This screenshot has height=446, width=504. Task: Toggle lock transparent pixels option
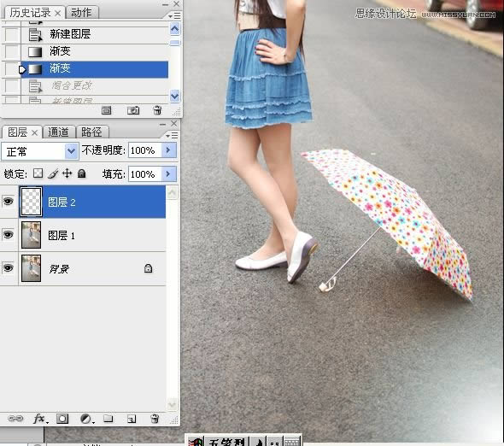(38, 173)
